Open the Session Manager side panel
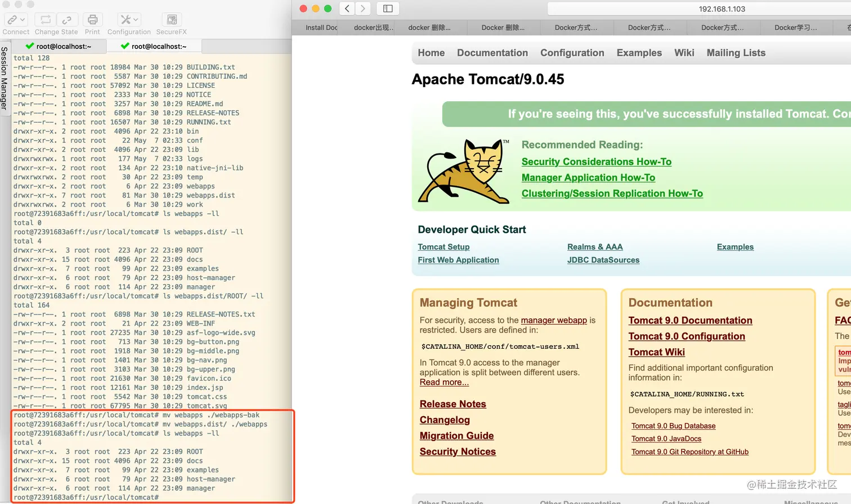 pos(5,79)
